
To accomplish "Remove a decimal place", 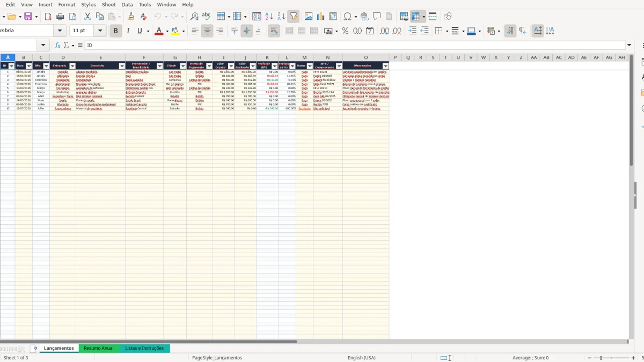I will (397, 31).
